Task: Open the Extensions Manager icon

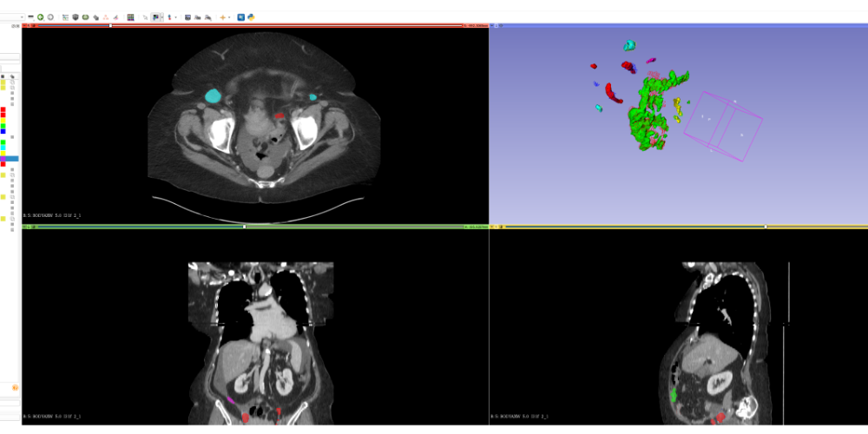Action: (240, 17)
